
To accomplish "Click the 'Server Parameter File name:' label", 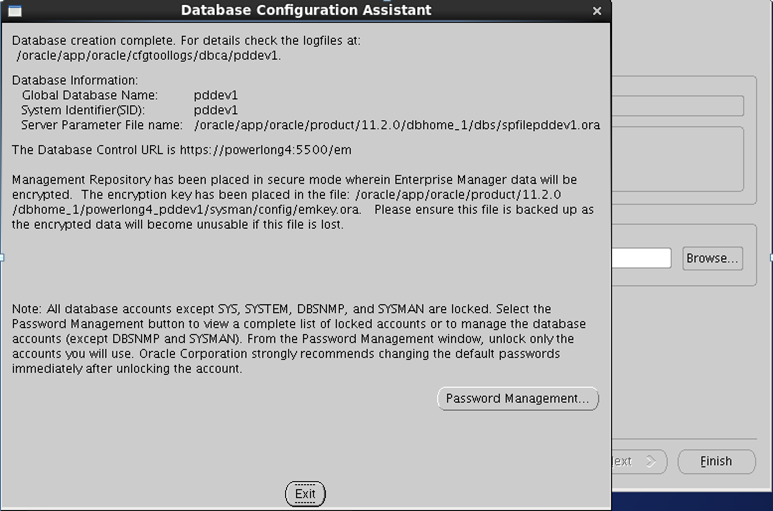I will pyautogui.click(x=102, y=125).
